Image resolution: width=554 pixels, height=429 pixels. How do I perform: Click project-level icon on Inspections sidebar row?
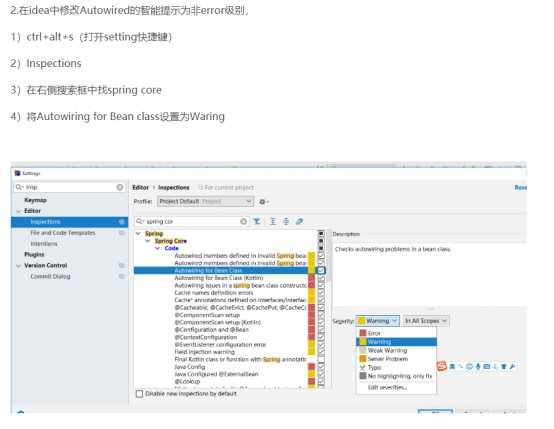tap(122, 222)
